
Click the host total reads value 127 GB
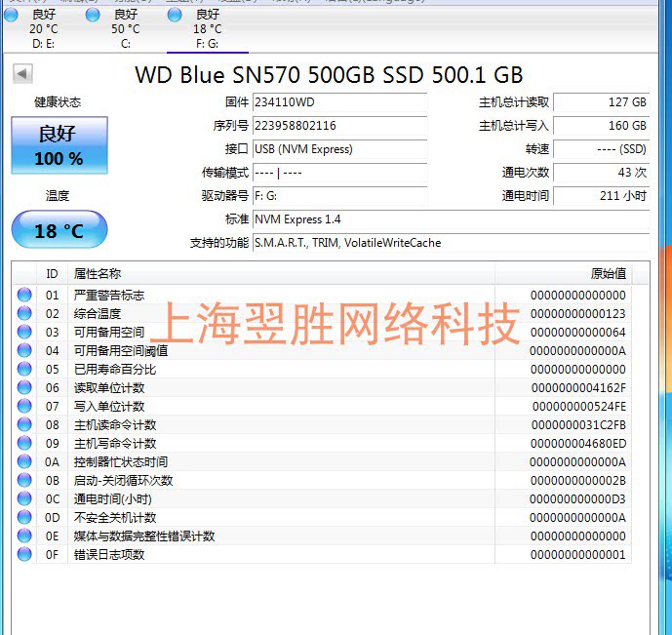pos(602,102)
